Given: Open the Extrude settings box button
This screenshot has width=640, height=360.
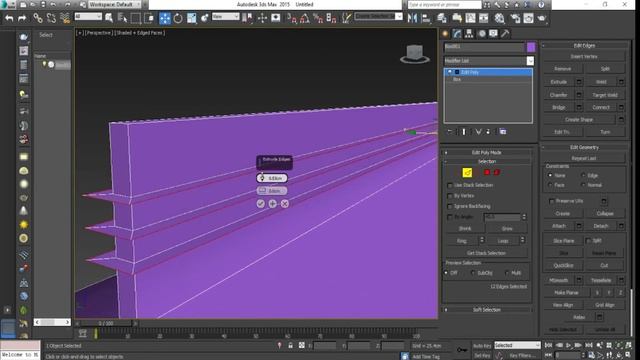Looking at the screenshot, I should tap(579, 82).
